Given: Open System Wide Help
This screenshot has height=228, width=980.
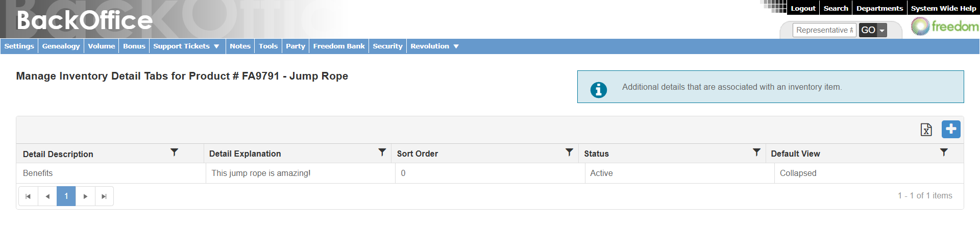Looking at the screenshot, I should click(x=943, y=8).
